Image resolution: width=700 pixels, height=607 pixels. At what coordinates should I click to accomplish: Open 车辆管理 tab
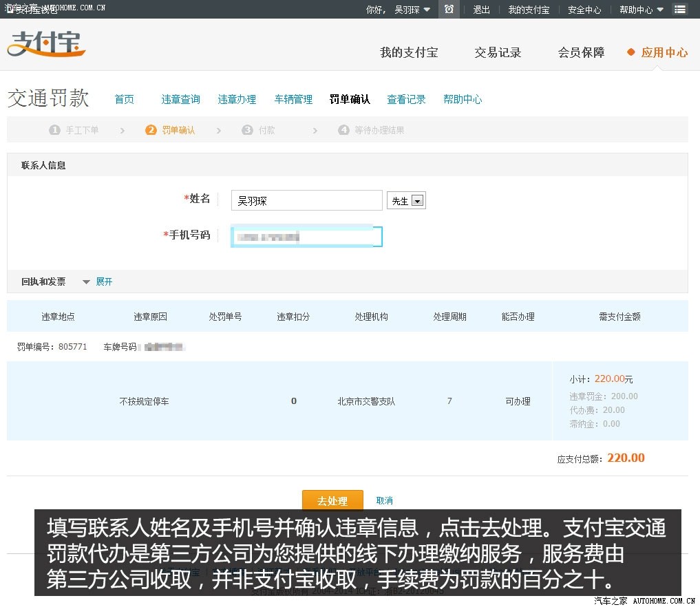(x=293, y=99)
